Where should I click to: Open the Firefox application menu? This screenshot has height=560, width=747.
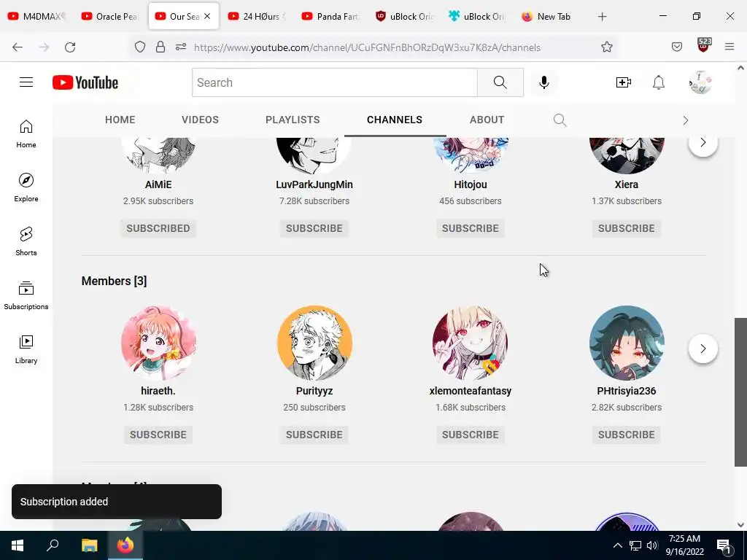(x=729, y=47)
